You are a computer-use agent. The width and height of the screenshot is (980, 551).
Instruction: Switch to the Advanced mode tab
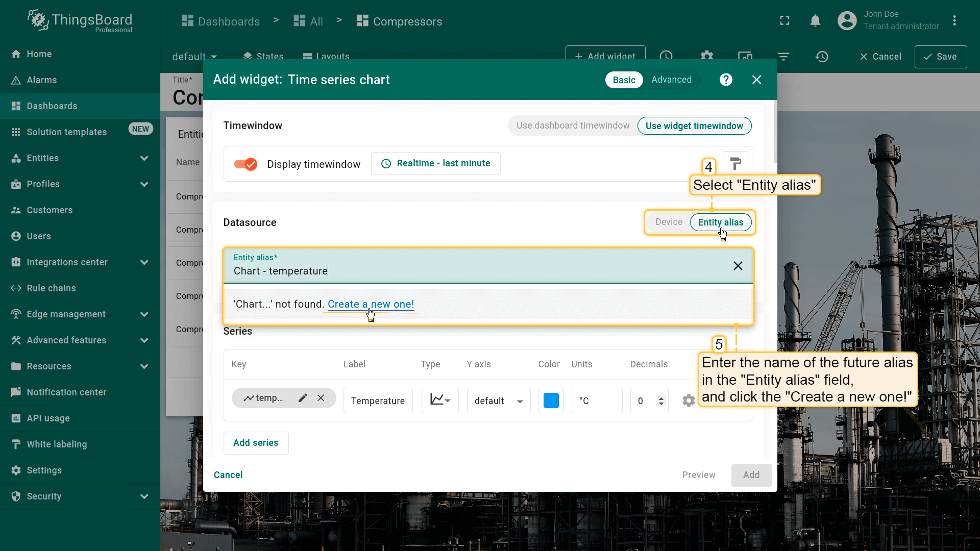click(671, 80)
